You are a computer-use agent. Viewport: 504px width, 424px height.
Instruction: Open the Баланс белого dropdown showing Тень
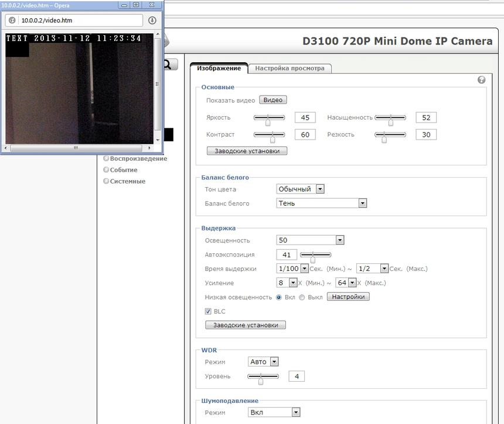321,203
